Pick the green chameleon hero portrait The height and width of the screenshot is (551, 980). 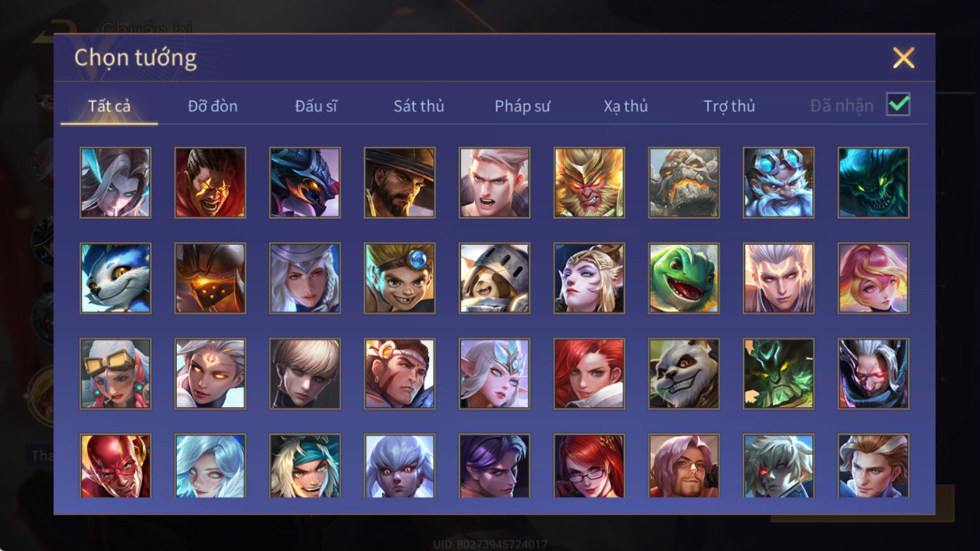pyautogui.click(x=684, y=278)
